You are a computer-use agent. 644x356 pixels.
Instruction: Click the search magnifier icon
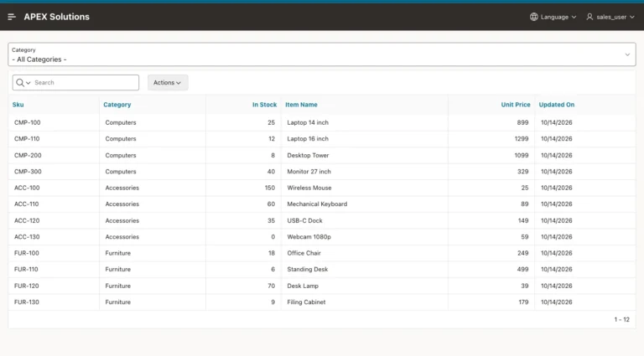[20, 82]
